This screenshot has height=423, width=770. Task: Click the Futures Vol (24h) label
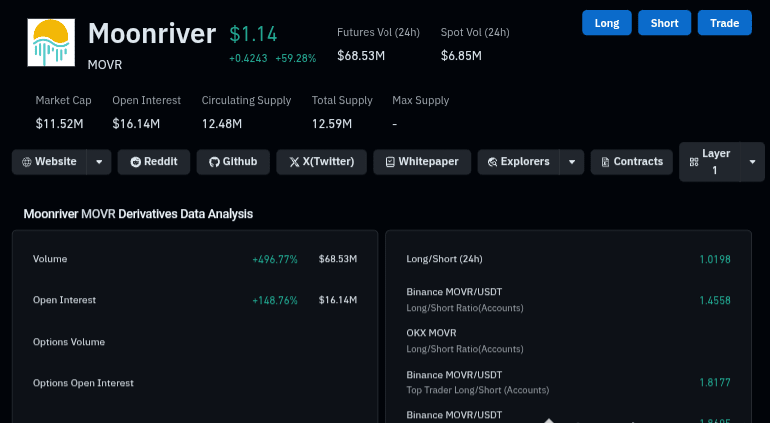(378, 32)
